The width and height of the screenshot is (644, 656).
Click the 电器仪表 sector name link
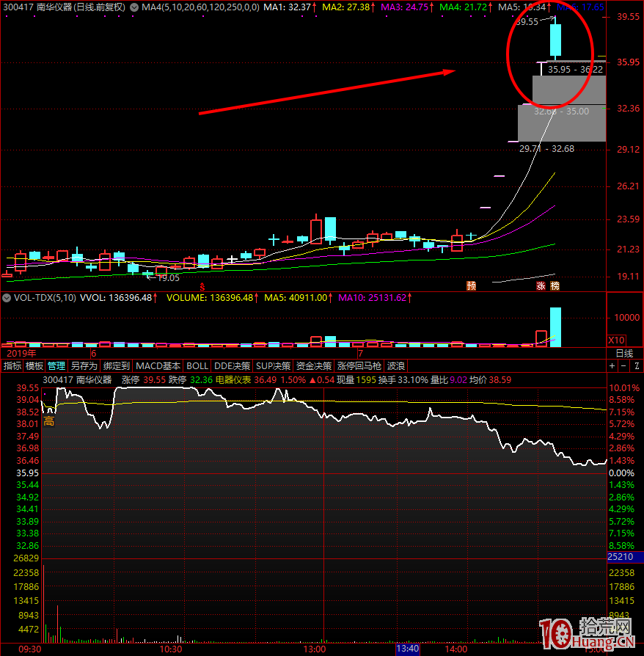(x=233, y=380)
